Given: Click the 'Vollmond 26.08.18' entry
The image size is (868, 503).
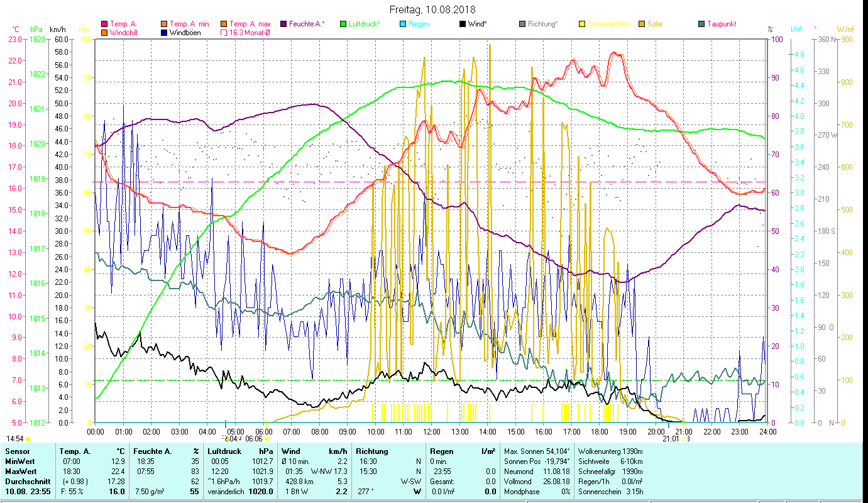Looking at the screenshot, I should (x=537, y=481).
